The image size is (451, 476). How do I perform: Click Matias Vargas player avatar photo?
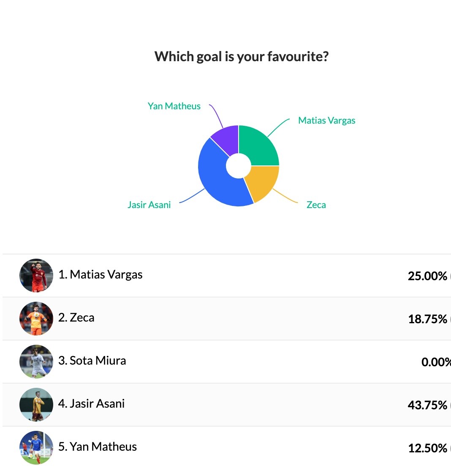36,276
